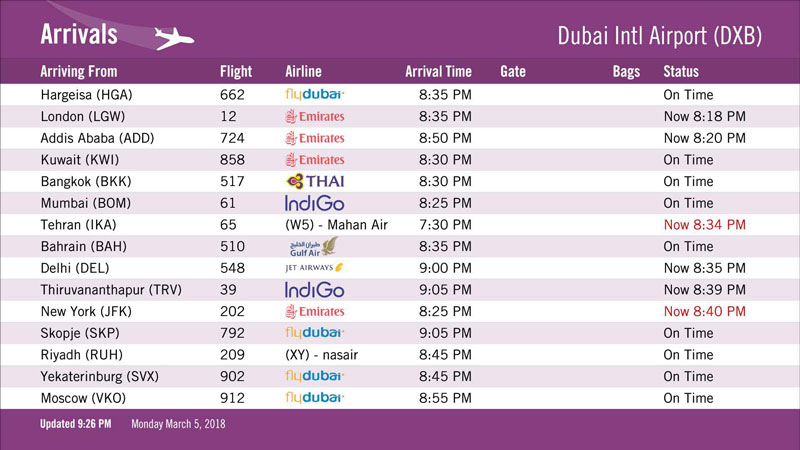
Task: Click flight number 662
Action: pyautogui.click(x=232, y=94)
